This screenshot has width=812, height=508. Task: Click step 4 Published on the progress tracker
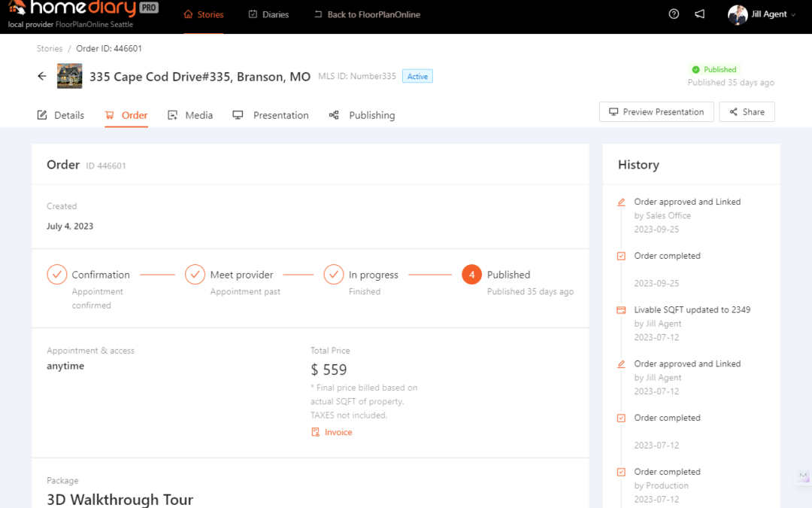(471, 274)
